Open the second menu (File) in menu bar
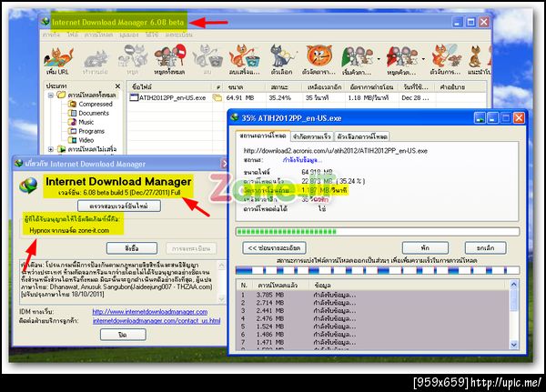 [x=73, y=35]
